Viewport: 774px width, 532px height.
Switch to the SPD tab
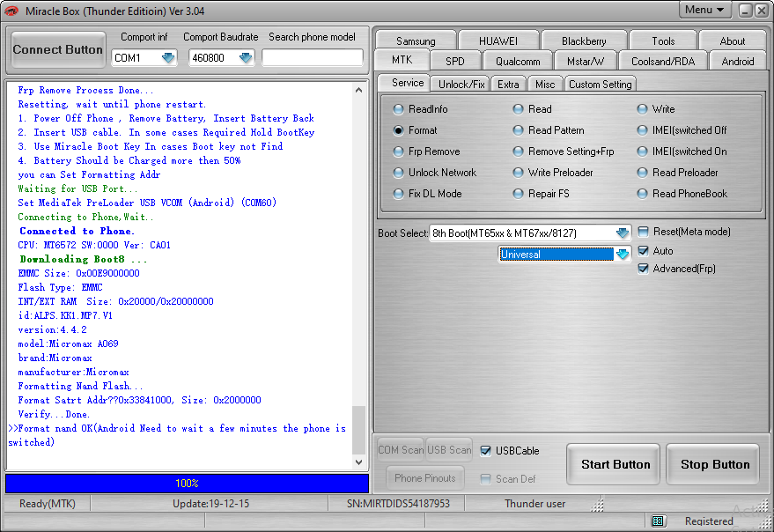(454, 62)
